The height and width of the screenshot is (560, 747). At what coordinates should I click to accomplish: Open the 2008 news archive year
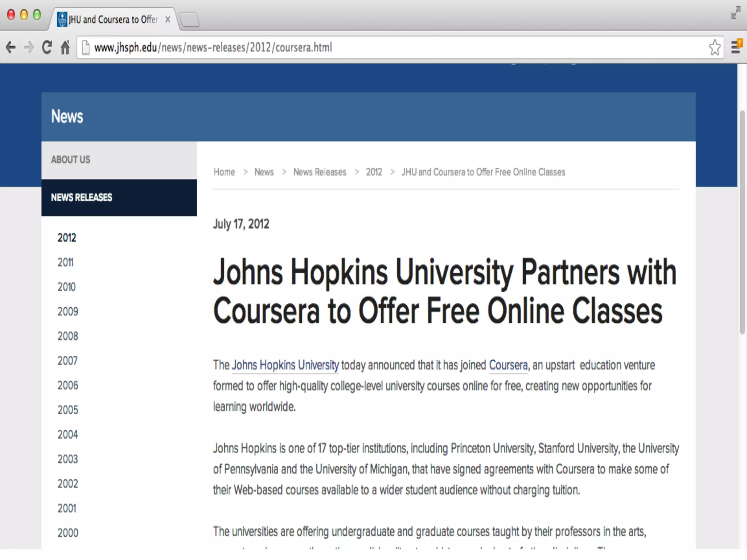click(x=68, y=336)
